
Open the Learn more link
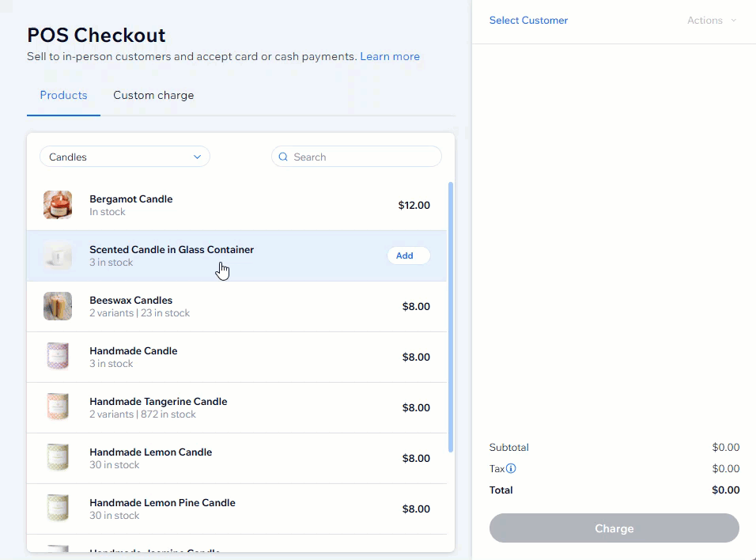pyautogui.click(x=390, y=56)
